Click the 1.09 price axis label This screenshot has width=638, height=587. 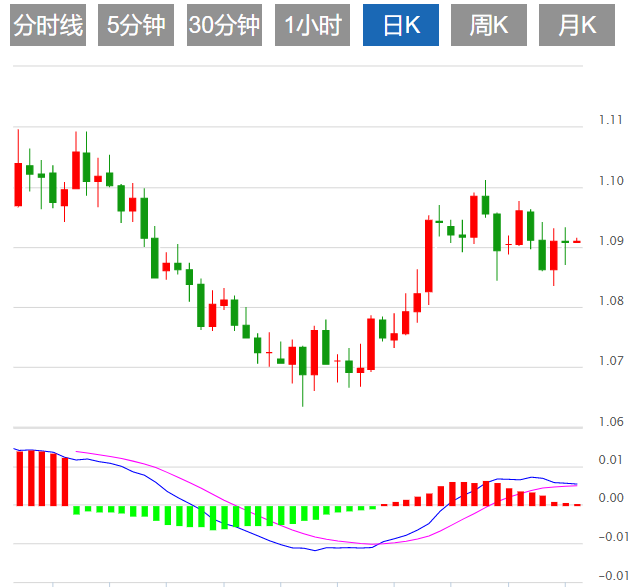610,241
